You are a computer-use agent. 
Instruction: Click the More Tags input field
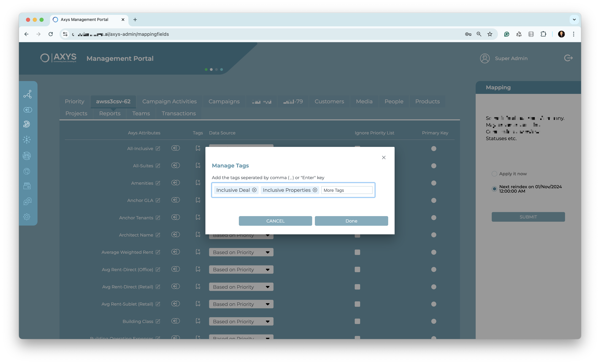pyautogui.click(x=347, y=190)
